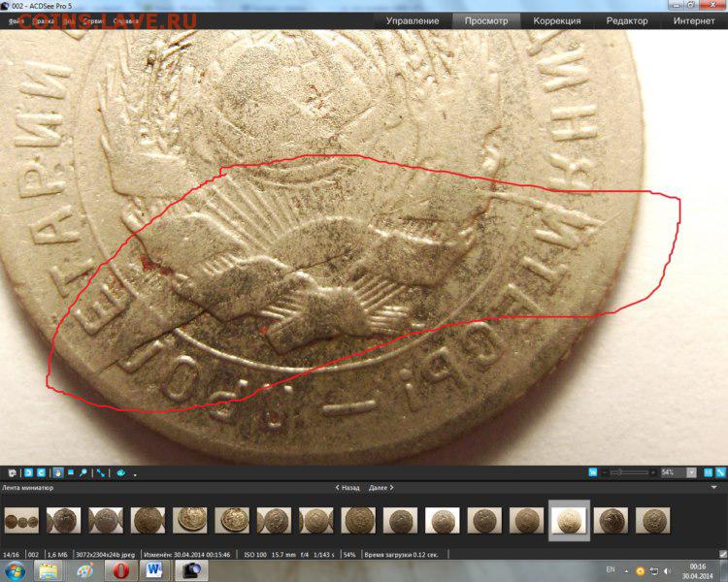This screenshot has width=728, height=582.
Task: Open Microsoft Word from taskbar
Action: (153, 571)
